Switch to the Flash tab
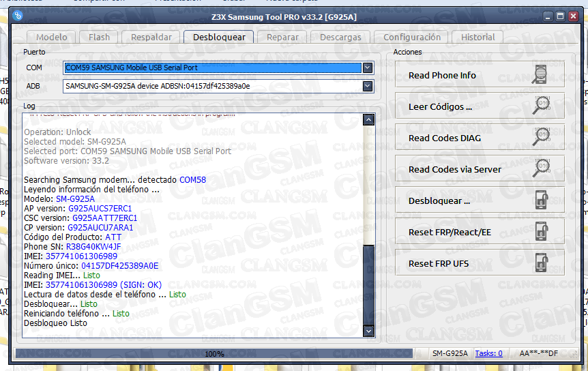 coord(99,37)
